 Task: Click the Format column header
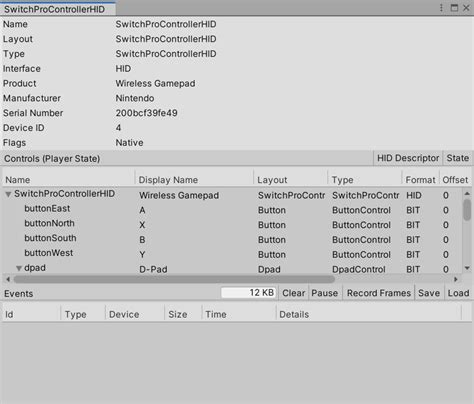420,180
